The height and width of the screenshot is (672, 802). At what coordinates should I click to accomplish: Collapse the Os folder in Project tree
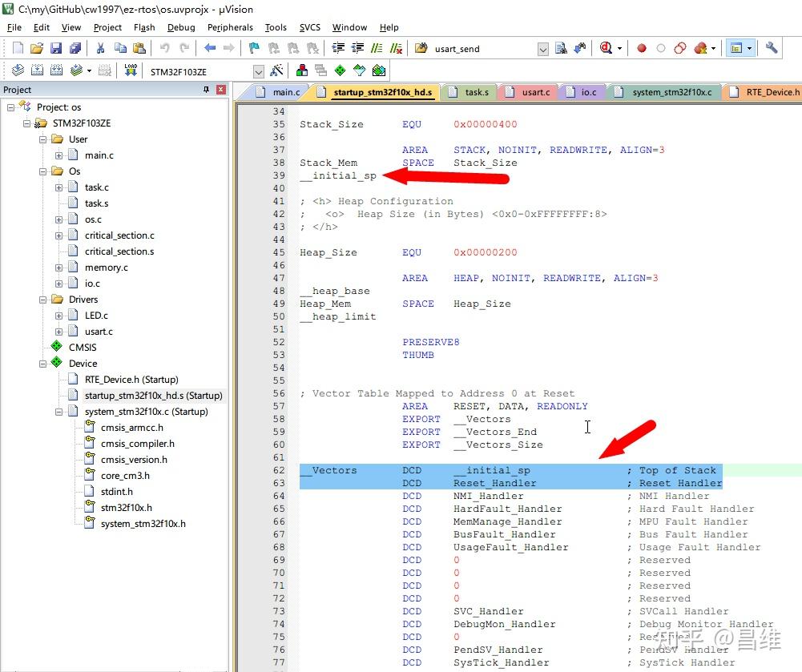[43, 171]
